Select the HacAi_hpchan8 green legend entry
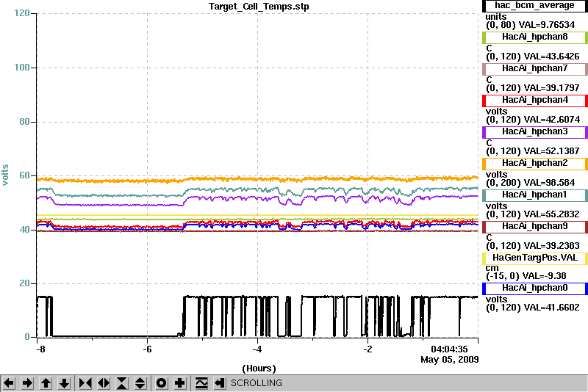Screen dimensions: 588x392 (x=535, y=37)
